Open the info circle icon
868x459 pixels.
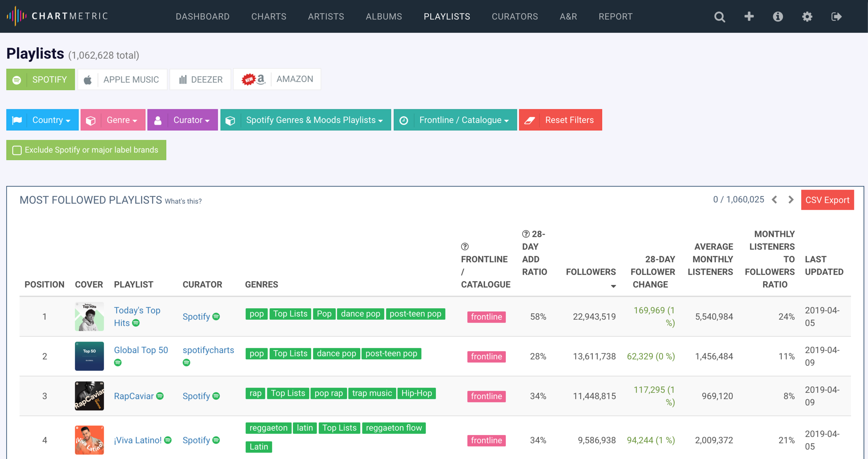pos(778,16)
